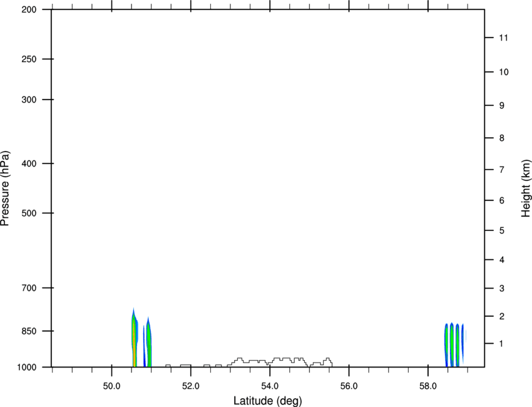Click the 400 pressure tick label

pyautogui.click(x=29, y=163)
